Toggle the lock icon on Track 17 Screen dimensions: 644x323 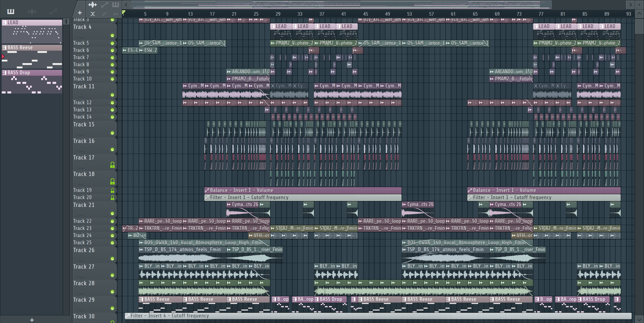pos(112,165)
